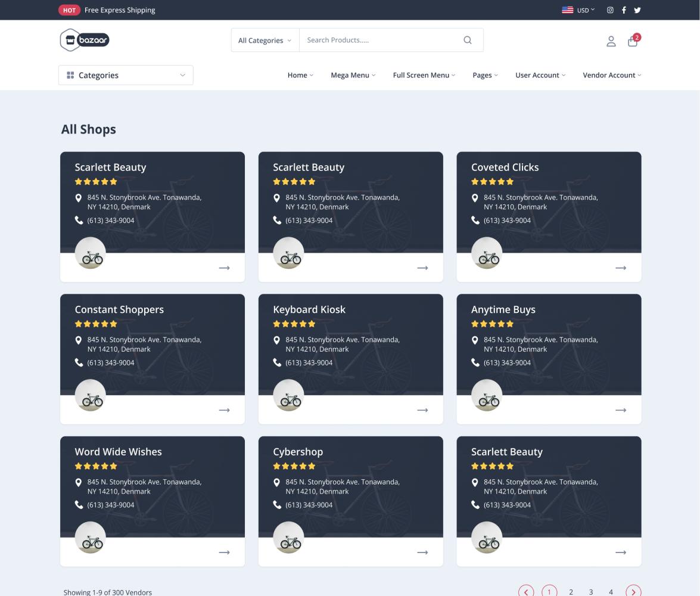The width and height of the screenshot is (700, 596).
Task: Click the Cybershop shop title
Action: [x=298, y=452]
